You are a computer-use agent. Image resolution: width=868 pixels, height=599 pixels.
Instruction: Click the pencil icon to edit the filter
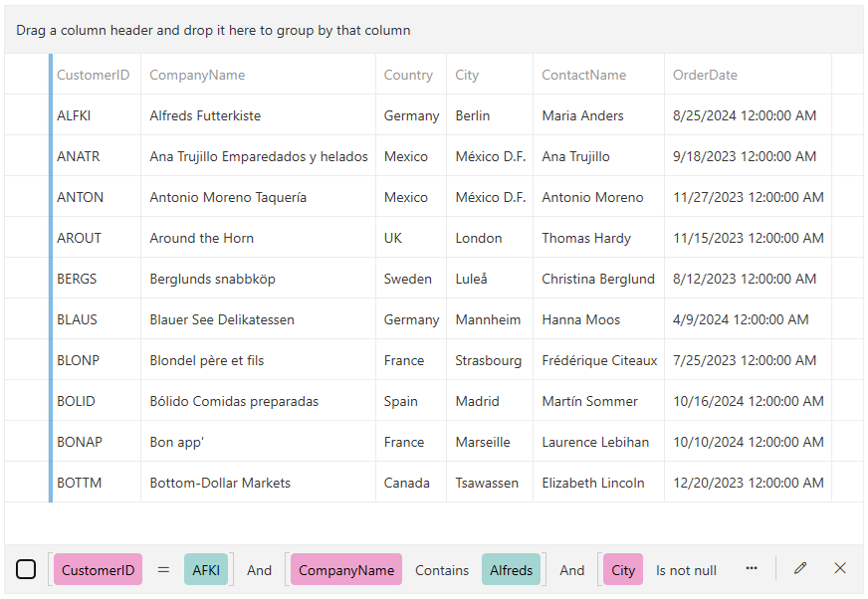[799, 568]
